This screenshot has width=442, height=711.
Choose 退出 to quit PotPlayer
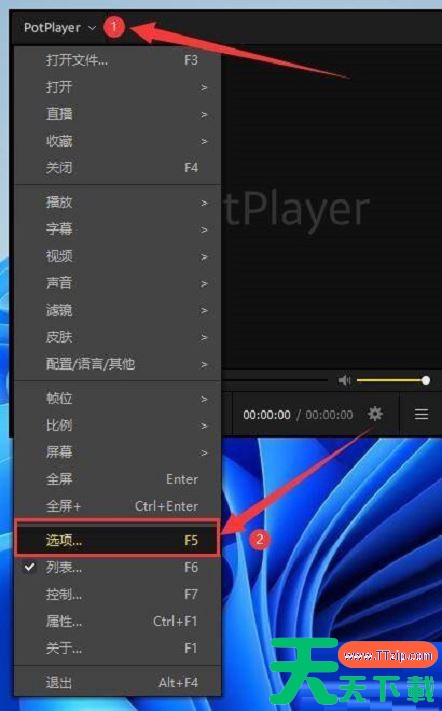click(118, 682)
